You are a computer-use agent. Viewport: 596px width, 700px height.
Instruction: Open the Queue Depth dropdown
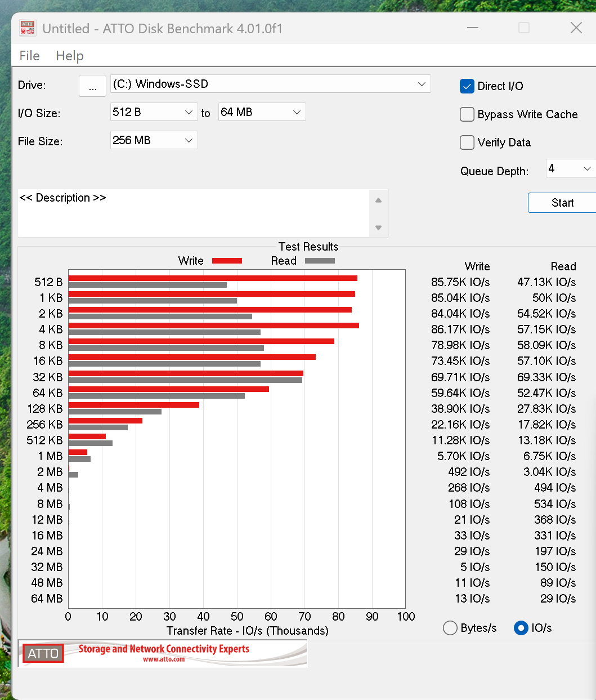click(586, 168)
